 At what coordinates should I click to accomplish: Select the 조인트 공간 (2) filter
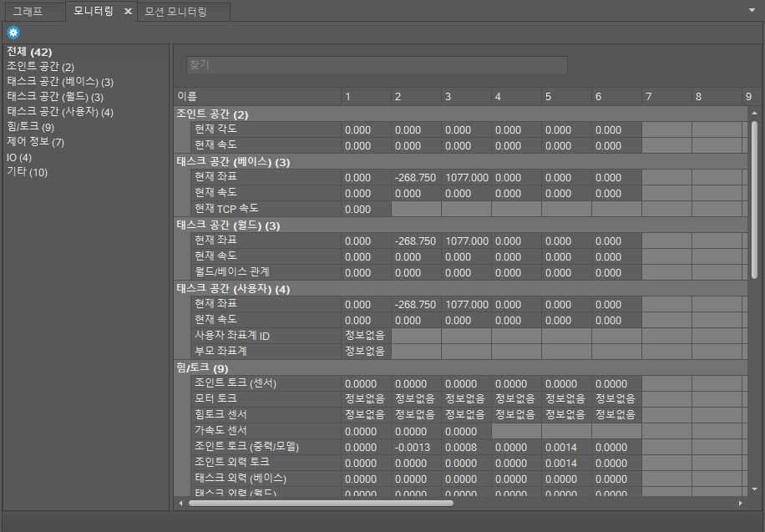click(43, 67)
